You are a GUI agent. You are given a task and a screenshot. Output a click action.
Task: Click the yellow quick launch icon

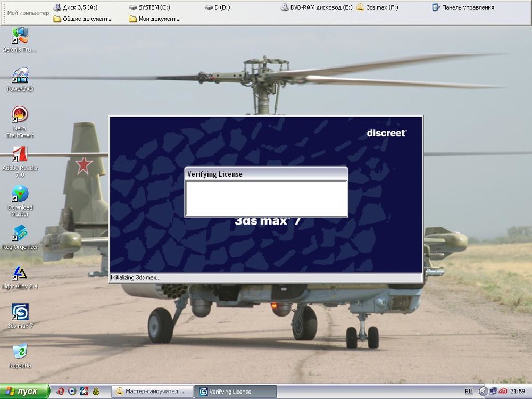point(96,392)
